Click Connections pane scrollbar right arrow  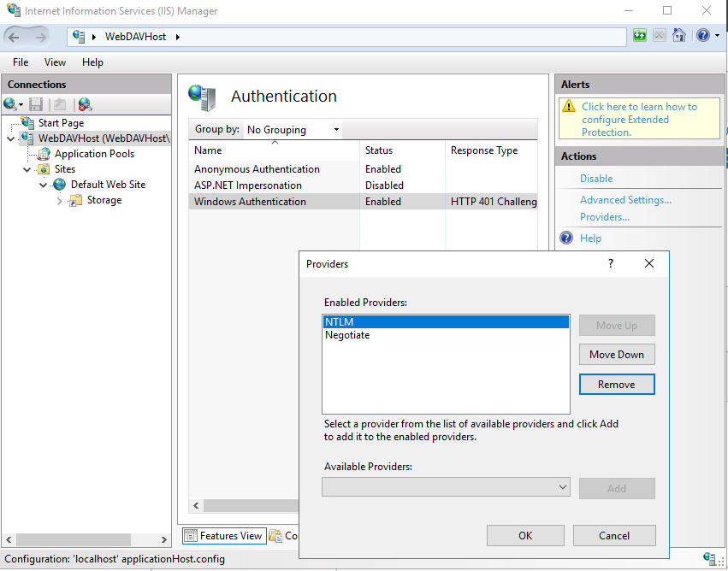click(x=164, y=539)
